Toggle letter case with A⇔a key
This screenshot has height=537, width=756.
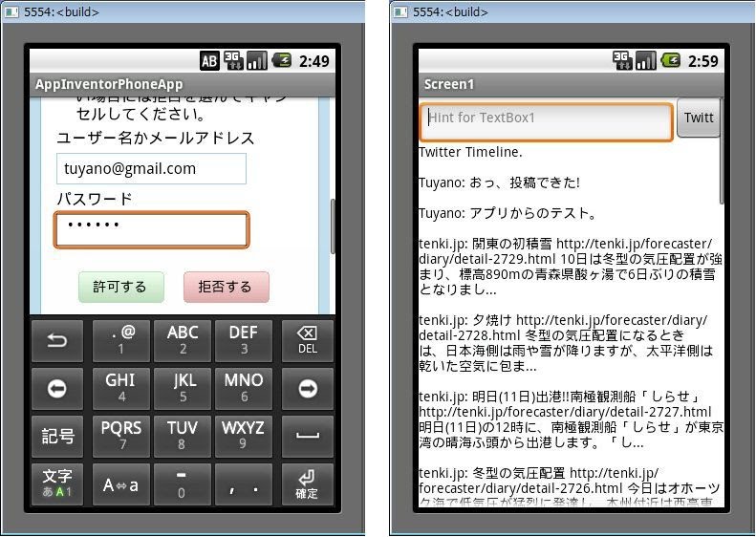(121, 483)
